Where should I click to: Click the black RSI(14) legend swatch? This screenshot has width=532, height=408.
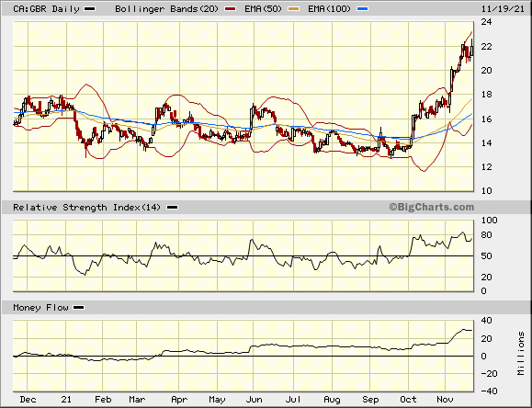point(173,208)
